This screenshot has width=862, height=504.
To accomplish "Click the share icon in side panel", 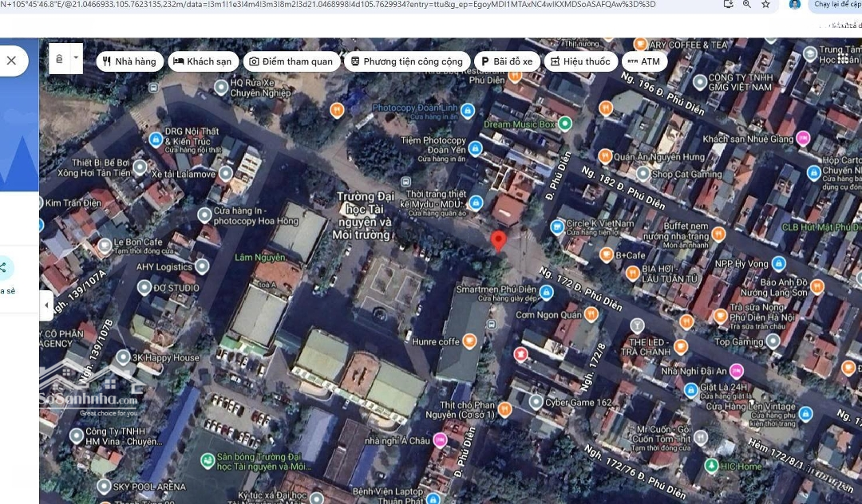I will pyautogui.click(x=3, y=268).
